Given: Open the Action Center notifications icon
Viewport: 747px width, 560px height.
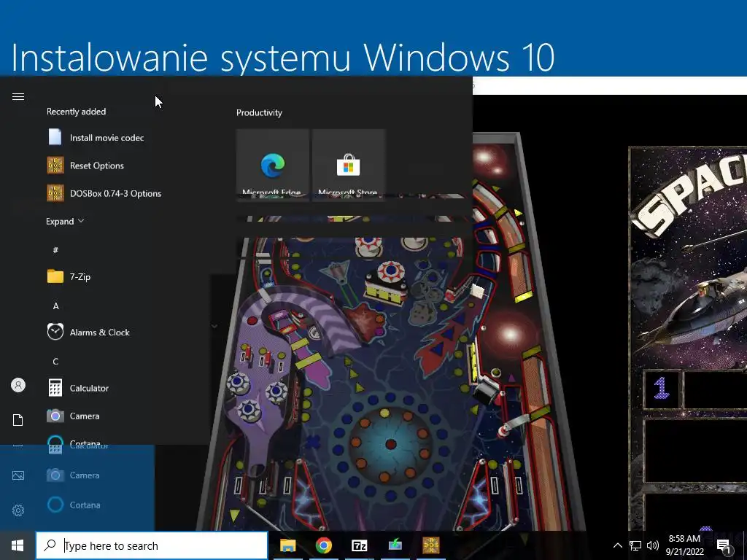Looking at the screenshot, I should click(724, 545).
